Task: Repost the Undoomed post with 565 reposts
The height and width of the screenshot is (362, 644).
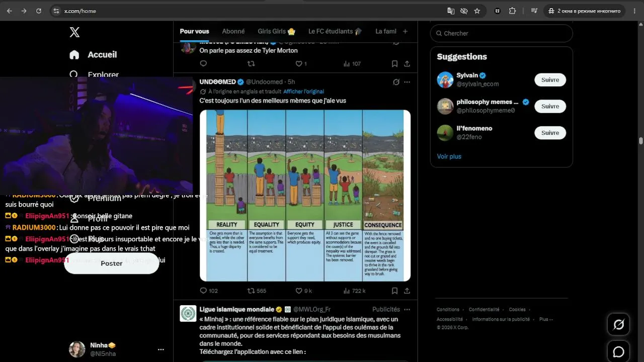Action: tap(257, 291)
